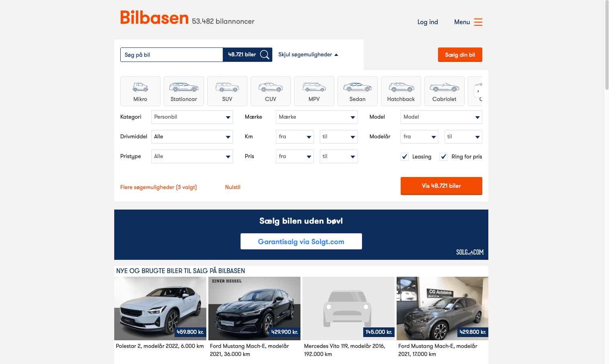Viewport: 609px width, 364px height.
Task: Collapse search options via Skjul søgemuligheder
Action: tap(308, 55)
